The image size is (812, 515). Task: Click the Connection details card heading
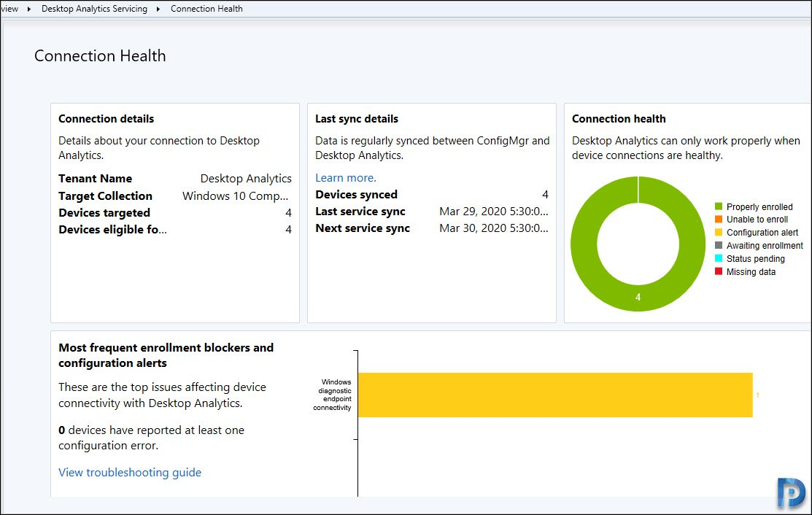click(107, 118)
